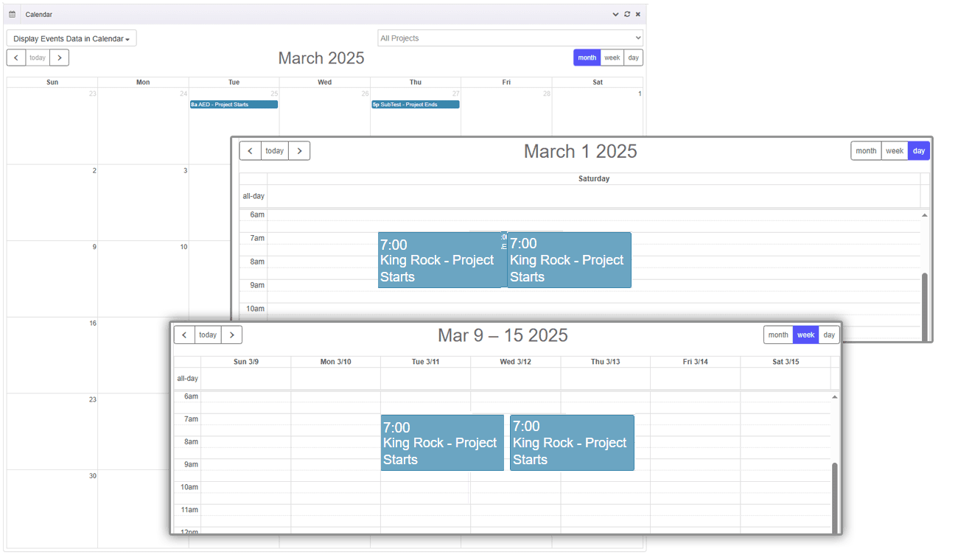Image resolution: width=958 pixels, height=560 pixels.
Task: Close the Calendar panel
Action: [638, 14]
